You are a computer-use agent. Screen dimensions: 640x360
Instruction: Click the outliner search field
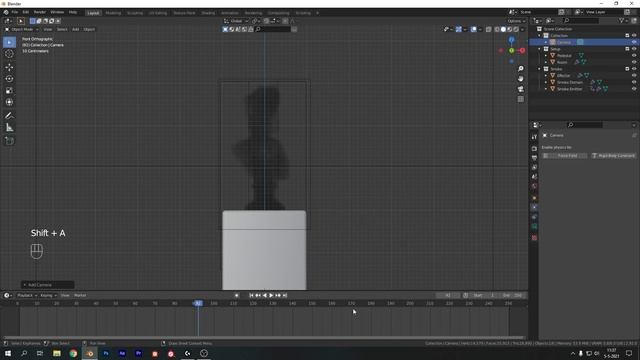pos(581,20)
